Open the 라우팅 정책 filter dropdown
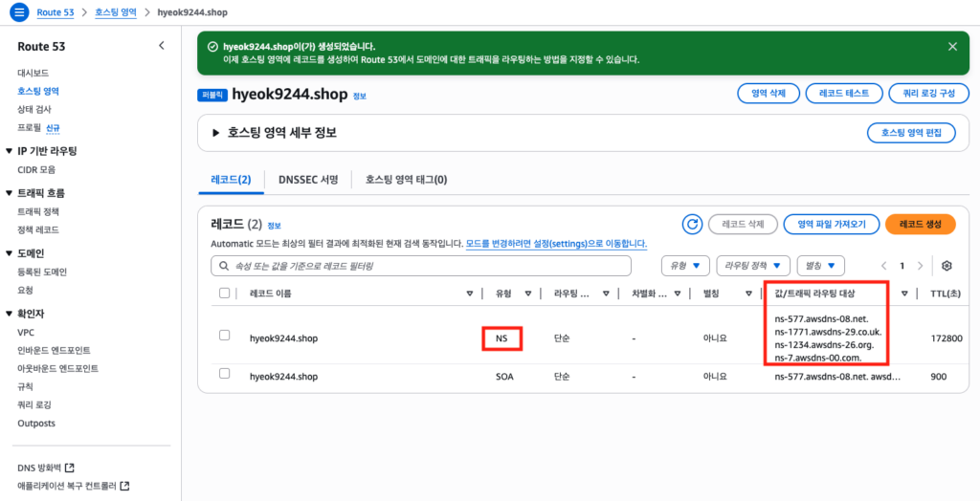This screenshot has width=980, height=501. [x=753, y=265]
